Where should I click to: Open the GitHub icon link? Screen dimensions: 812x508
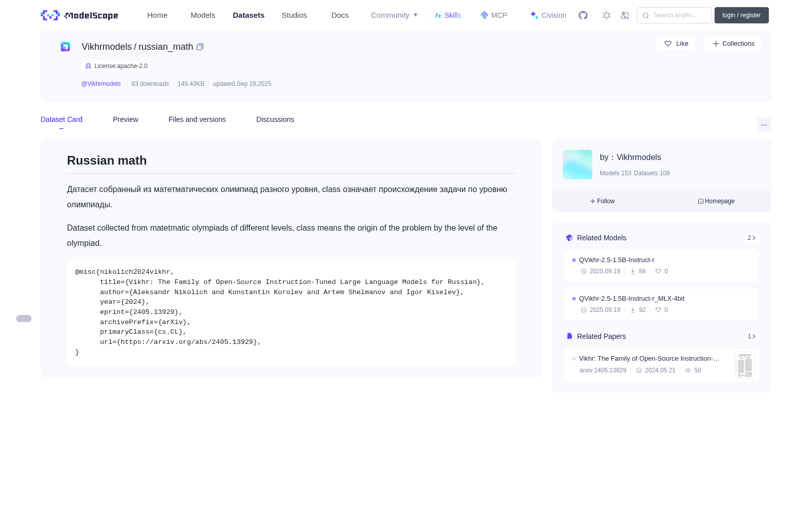(x=583, y=15)
